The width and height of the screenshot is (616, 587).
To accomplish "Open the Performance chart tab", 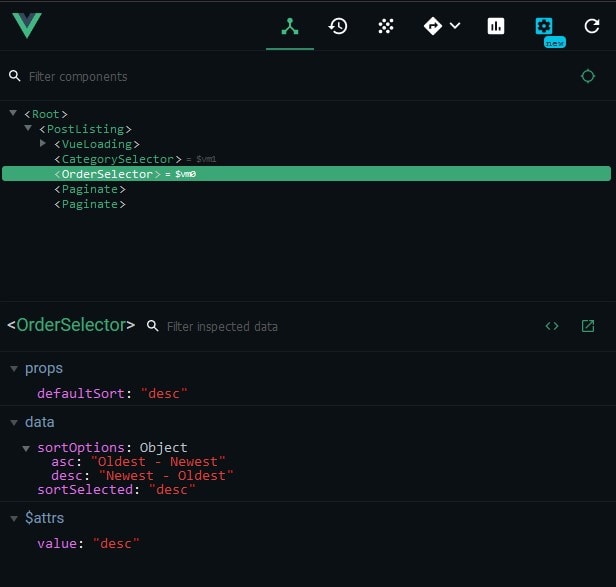I will [496, 26].
